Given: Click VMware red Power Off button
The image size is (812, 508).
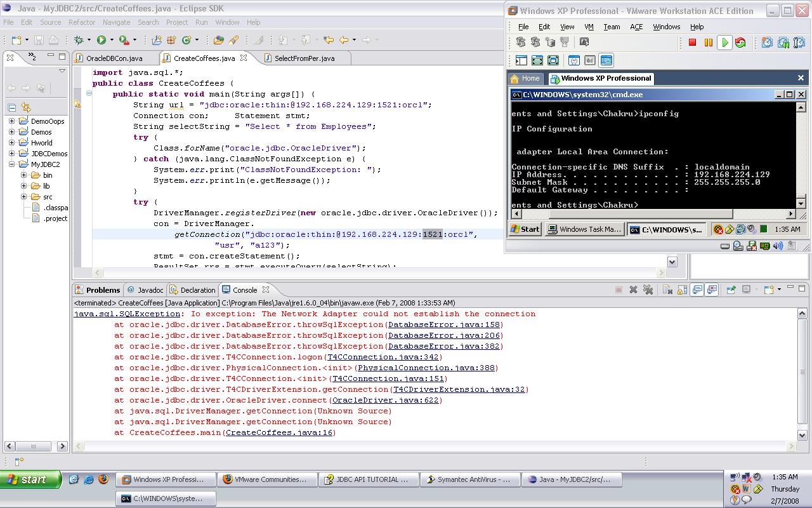Looking at the screenshot, I should click(x=692, y=43).
